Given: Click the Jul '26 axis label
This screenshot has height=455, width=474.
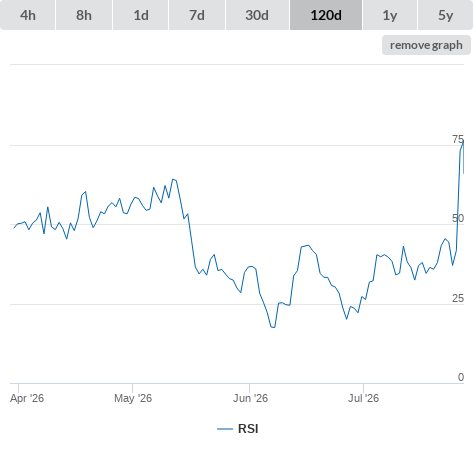Looking at the screenshot, I should click(x=364, y=398).
